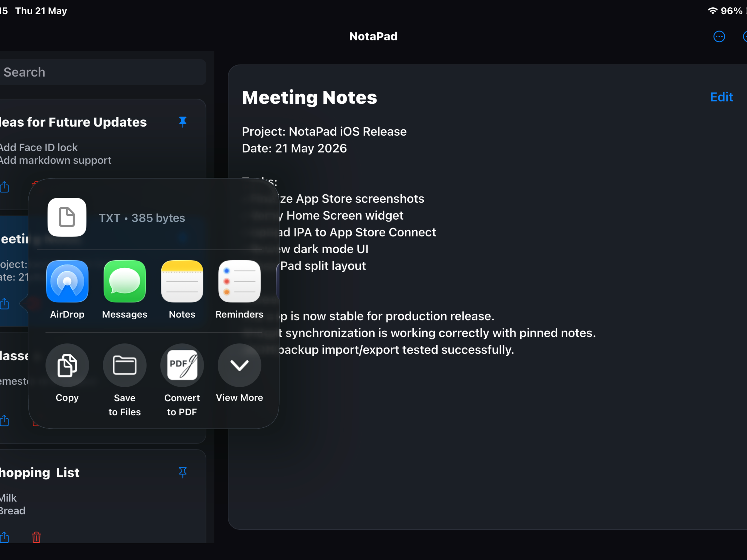This screenshot has width=747, height=560.
Task: Tap the 'TXT • 385 bytes' label
Action: (x=142, y=218)
